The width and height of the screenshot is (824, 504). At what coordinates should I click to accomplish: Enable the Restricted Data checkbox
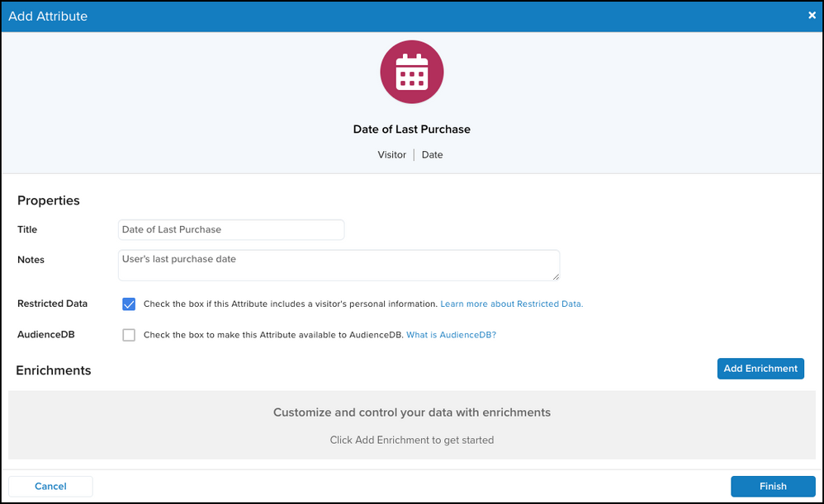[x=129, y=304]
